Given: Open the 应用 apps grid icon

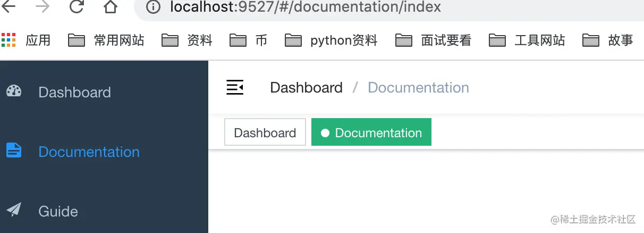Looking at the screenshot, I should [x=9, y=40].
